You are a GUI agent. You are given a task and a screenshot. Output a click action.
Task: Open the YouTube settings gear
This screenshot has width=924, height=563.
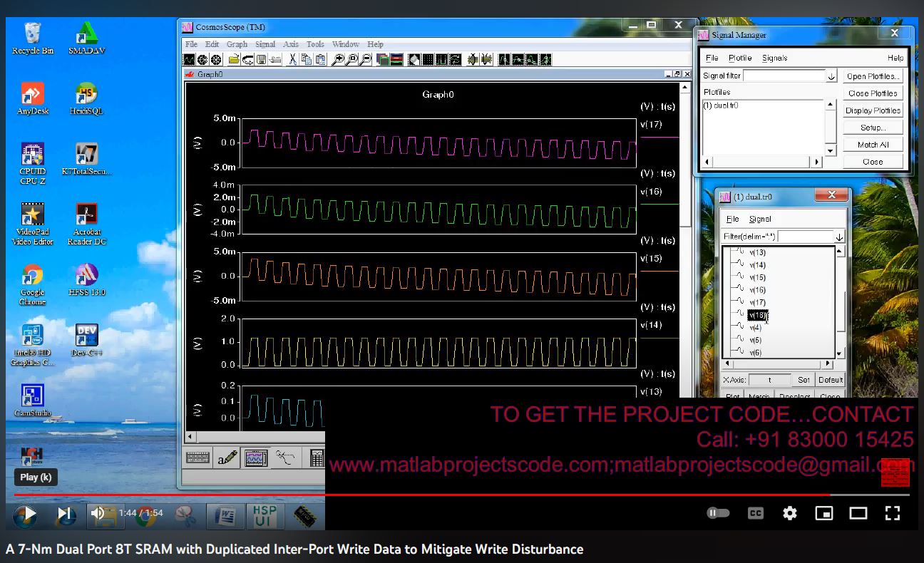pos(789,513)
